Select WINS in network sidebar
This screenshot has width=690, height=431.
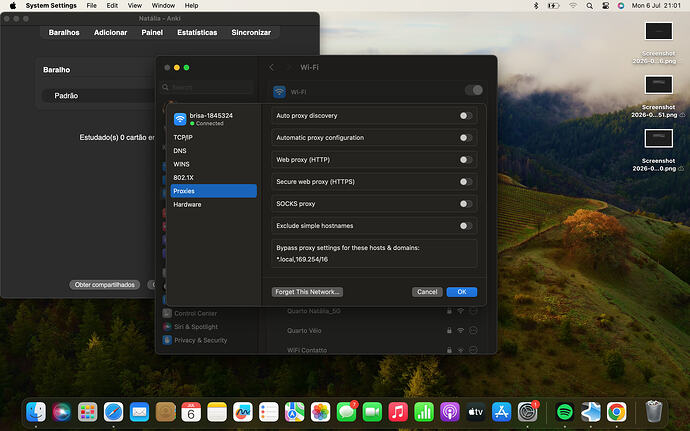[x=213, y=164]
